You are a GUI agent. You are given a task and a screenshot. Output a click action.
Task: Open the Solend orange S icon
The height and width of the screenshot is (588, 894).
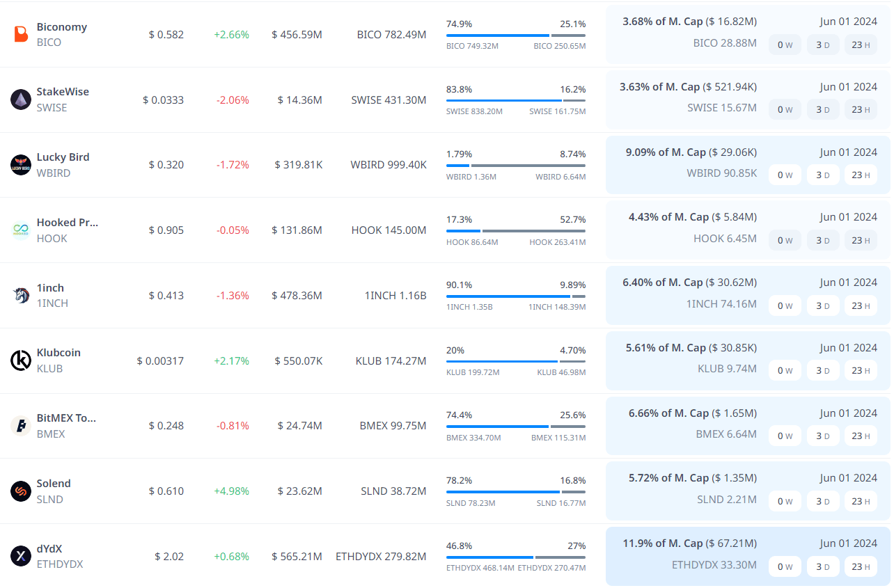point(21,491)
